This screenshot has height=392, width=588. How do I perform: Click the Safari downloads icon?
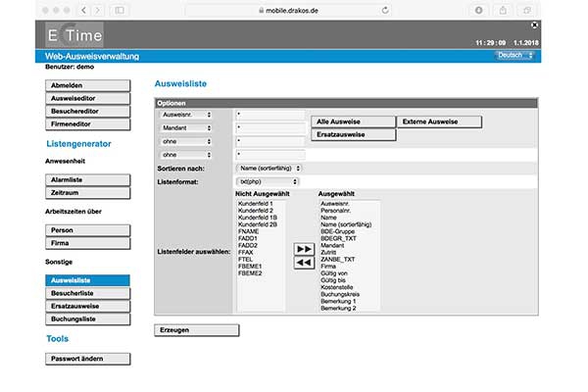point(480,10)
